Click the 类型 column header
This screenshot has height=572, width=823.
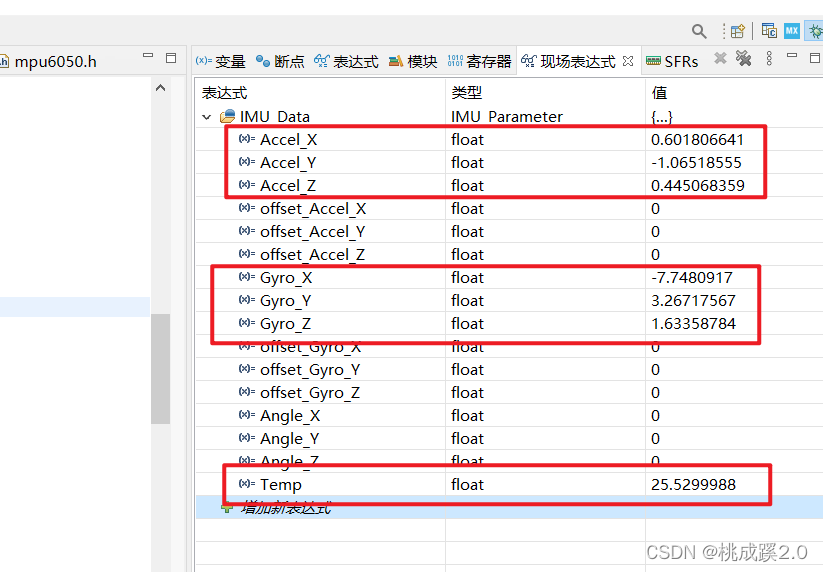pos(467,93)
